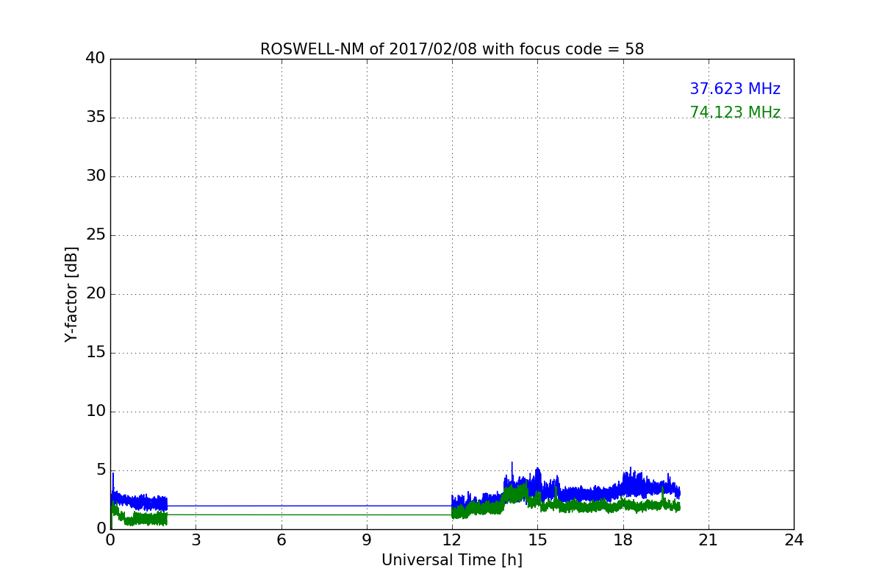Click the plot title ROSWELL-NM of 2017/02/08
Screen dimensions: 882x588
point(452,49)
